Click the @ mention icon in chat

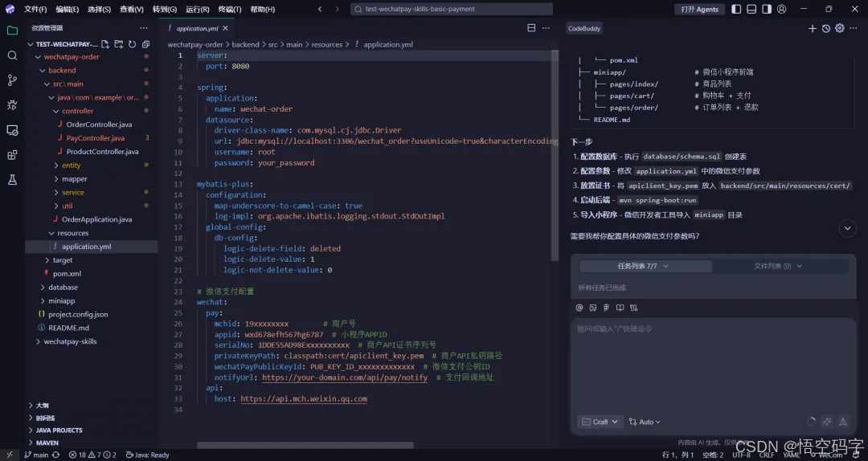tap(579, 308)
